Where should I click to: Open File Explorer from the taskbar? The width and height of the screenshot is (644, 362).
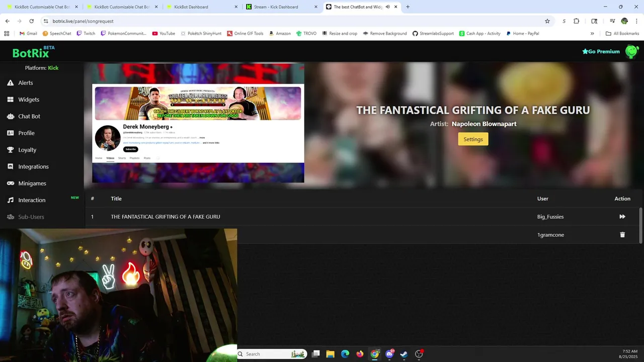click(331, 354)
